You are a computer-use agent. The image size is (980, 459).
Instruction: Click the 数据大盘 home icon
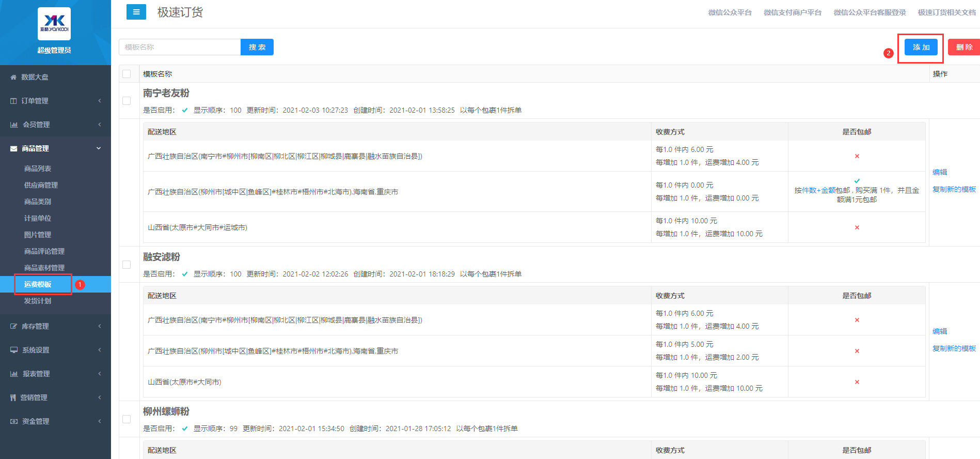(x=13, y=77)
